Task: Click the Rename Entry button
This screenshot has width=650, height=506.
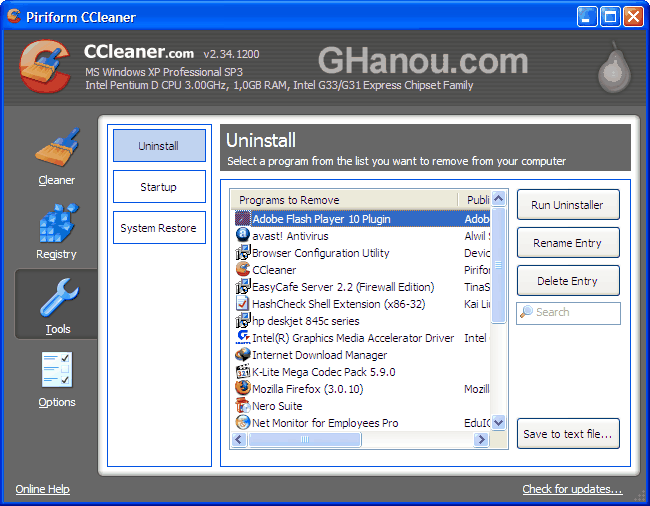Action: point(568,243)
